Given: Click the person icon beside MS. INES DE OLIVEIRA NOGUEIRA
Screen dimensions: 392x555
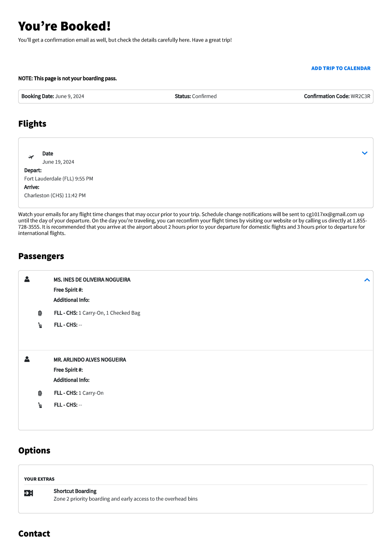Looking at the screenshot, I should (x=27, y=279).
